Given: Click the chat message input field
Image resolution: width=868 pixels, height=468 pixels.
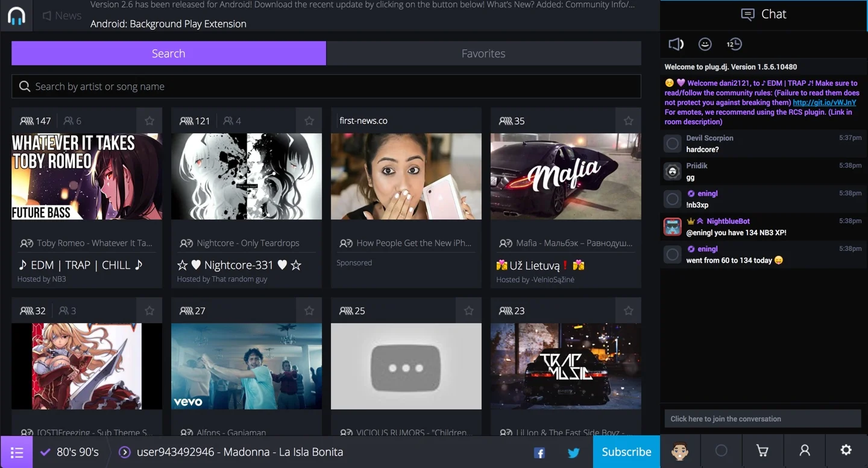Looking at the screenshot, I should tap(763, 419).
